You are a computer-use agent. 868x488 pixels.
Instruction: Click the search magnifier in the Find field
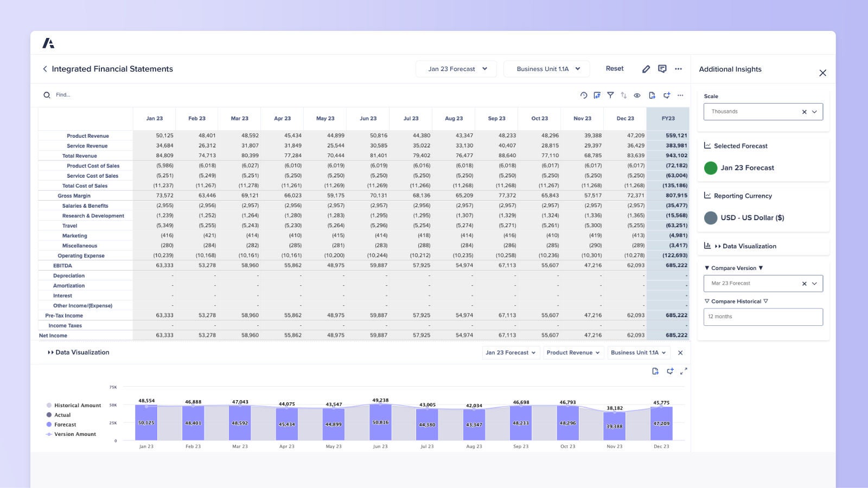click(x=46, y=95)
